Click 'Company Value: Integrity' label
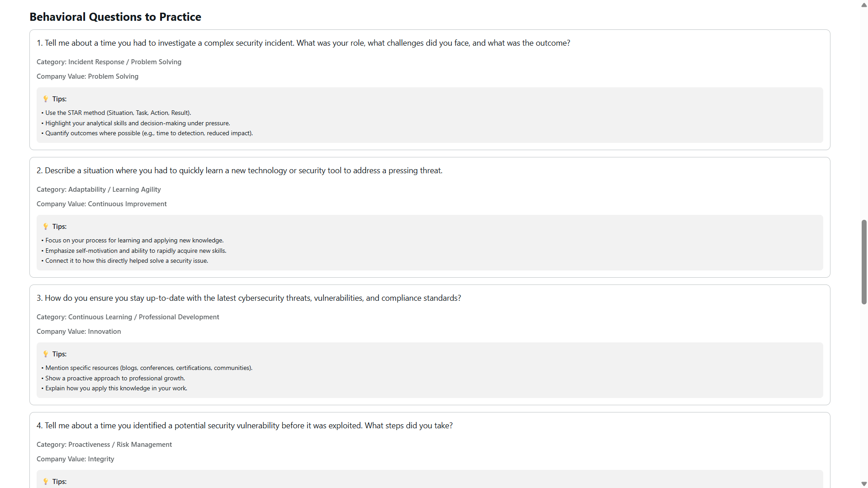868x488 pixels. tap(76, 459)
